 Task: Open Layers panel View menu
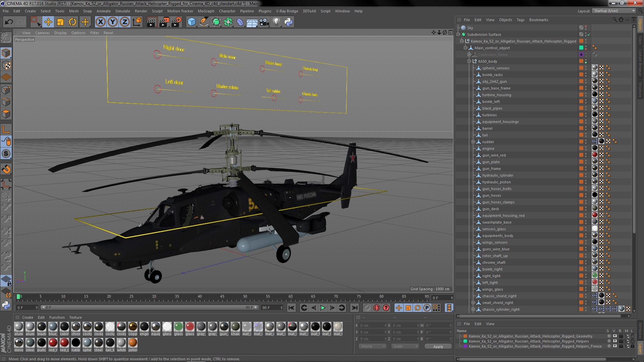click(490, 324)
